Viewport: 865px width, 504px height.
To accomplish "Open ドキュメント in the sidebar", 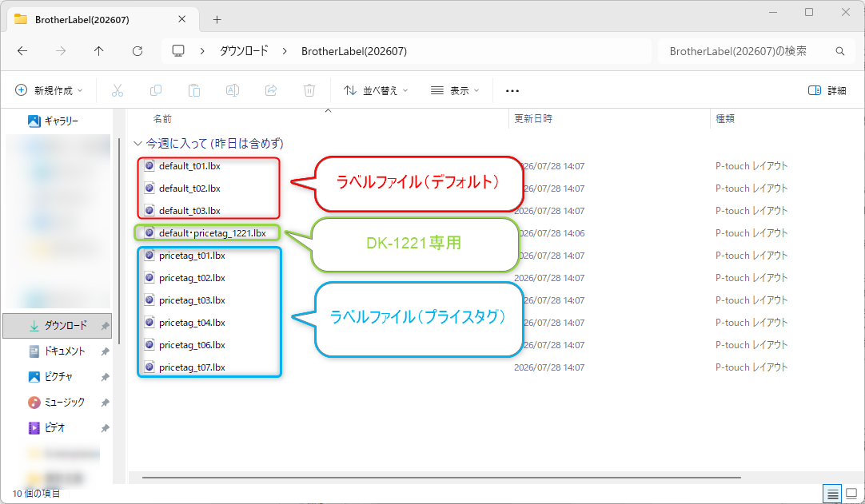I will click(58, 351).
